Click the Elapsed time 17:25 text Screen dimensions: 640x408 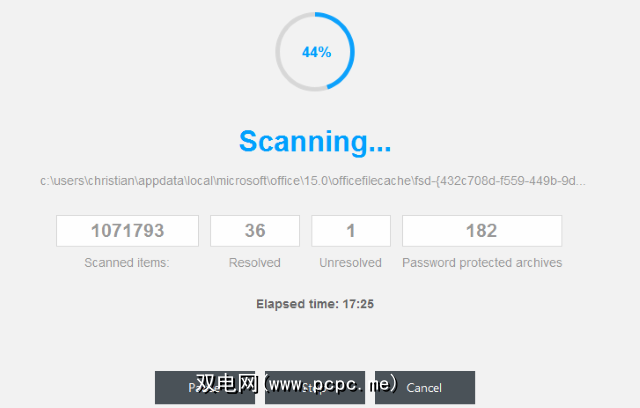[x=315, y=304]
